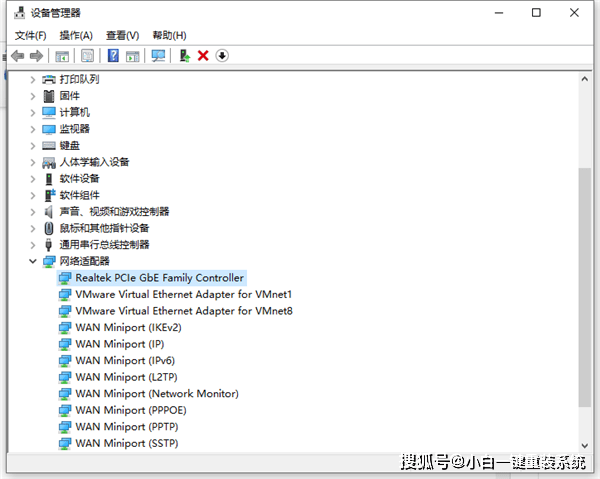Collapse the 网络适配器 node

coord(33,261)
